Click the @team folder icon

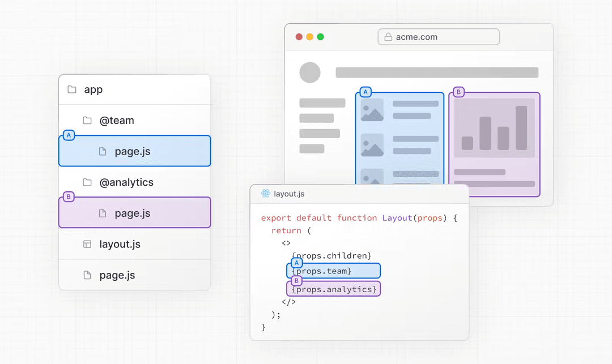87,121
